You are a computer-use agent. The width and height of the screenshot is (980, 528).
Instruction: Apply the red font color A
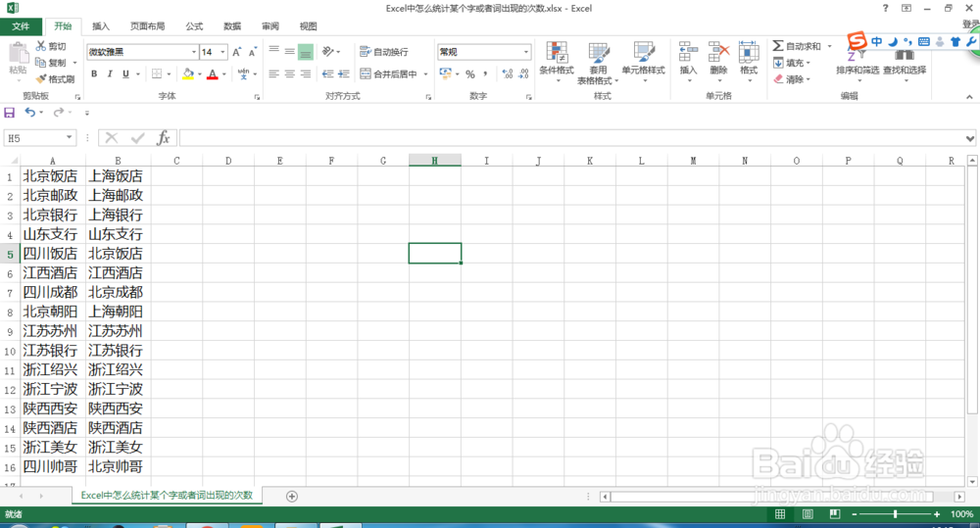[x=213, y=73]
